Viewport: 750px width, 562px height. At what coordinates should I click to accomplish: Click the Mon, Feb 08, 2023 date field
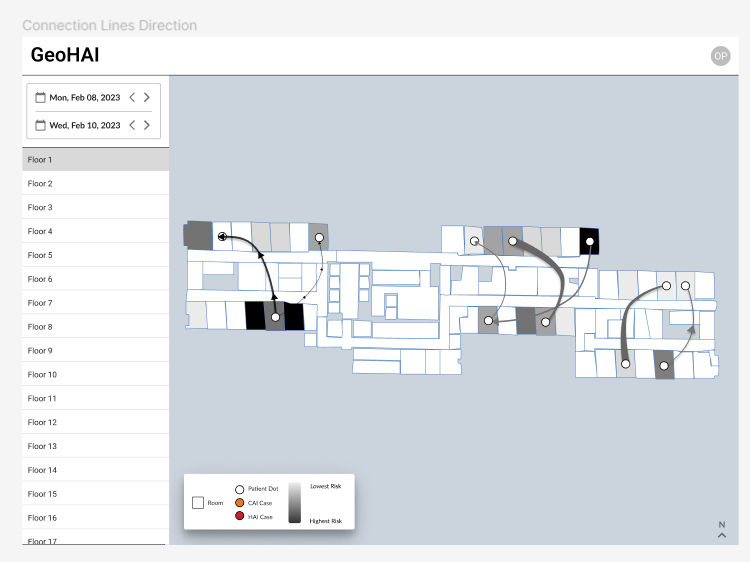click(x=85, y=98)
